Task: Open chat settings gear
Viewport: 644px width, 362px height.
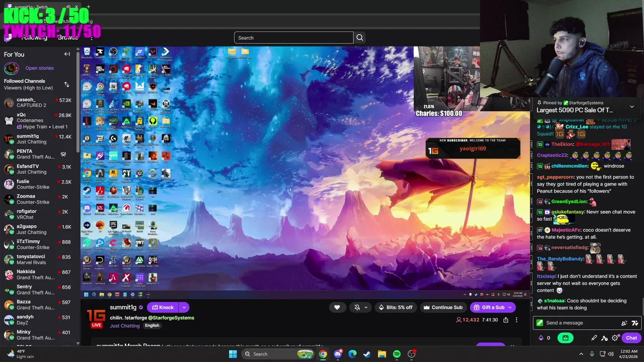Action: (615, 338)
